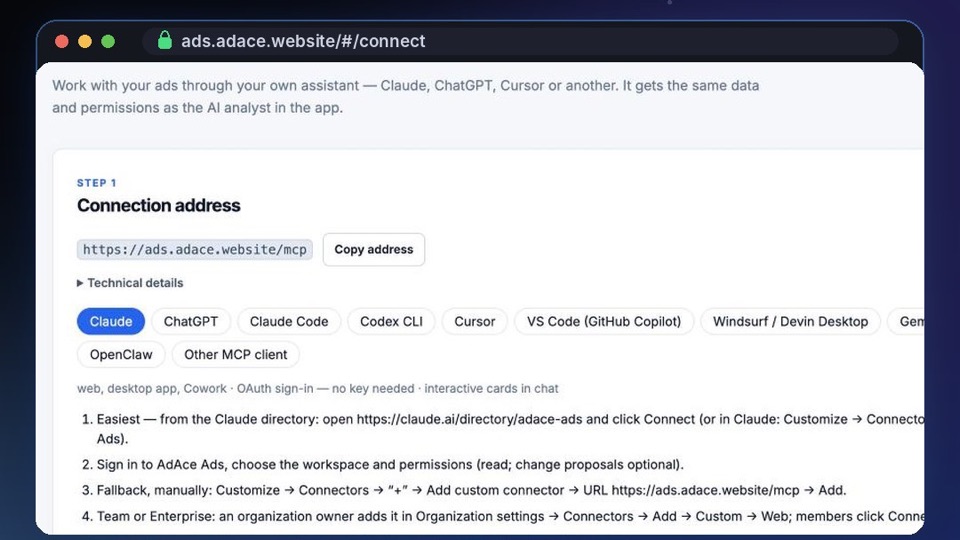Open the Cursor tab
This screenshot has width=960, height=540.
pyautogui.click(x=474, y=321)
